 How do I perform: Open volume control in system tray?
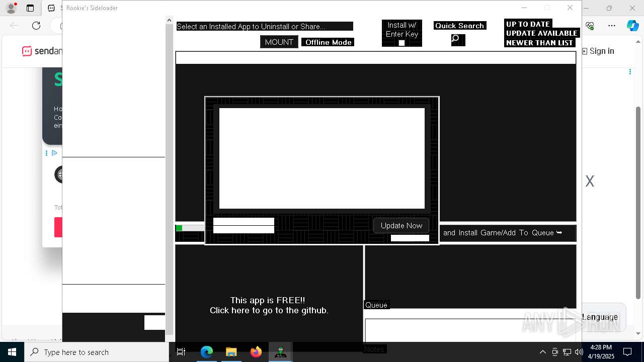579,352
